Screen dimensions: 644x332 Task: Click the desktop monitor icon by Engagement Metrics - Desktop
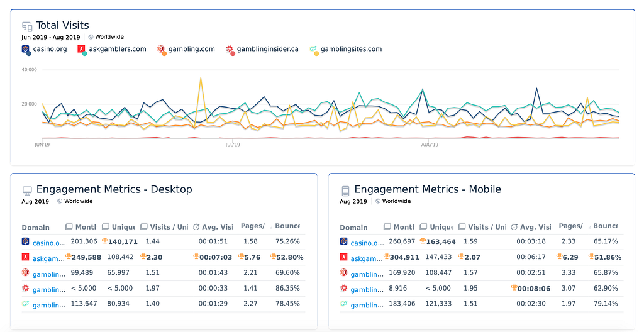[x=27, y=191]
